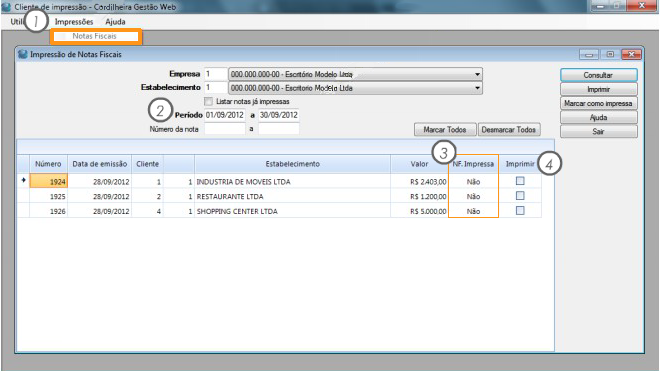Screen dimensions: 660x371
Task: Click Cliente de impressão app icon in title bar
Action: 6,7
